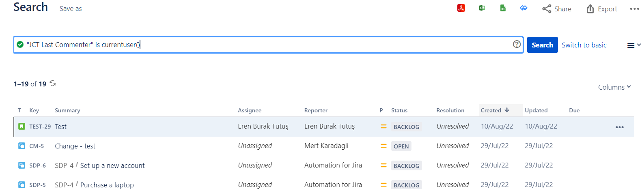Change the view layout dropdown

634,45
